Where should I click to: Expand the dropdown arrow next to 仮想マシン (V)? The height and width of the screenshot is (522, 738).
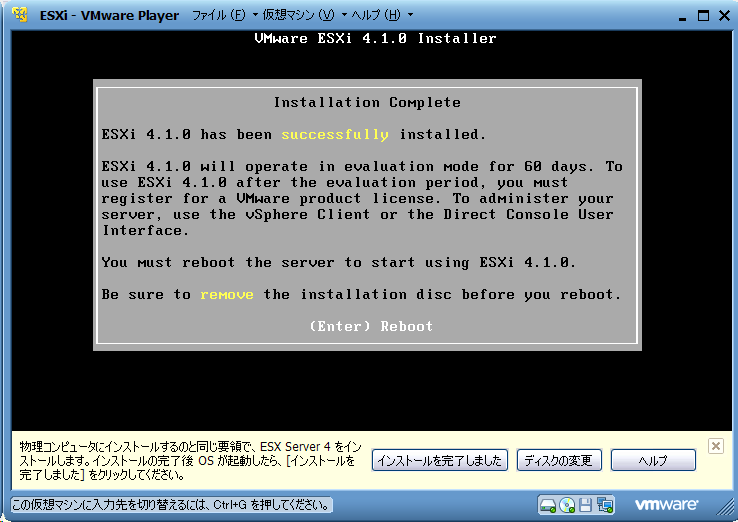pyautogui.click(x=344, y=15)
